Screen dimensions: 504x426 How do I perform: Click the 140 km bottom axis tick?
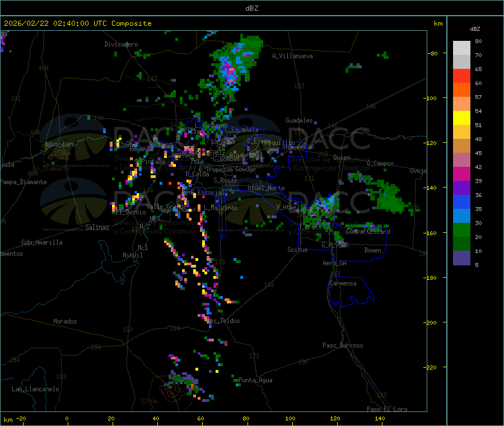[380, 419]
